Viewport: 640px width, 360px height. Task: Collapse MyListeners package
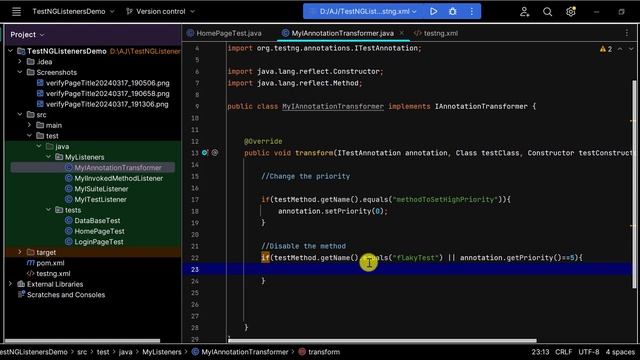pyautogui.click(x=48, y=157)
